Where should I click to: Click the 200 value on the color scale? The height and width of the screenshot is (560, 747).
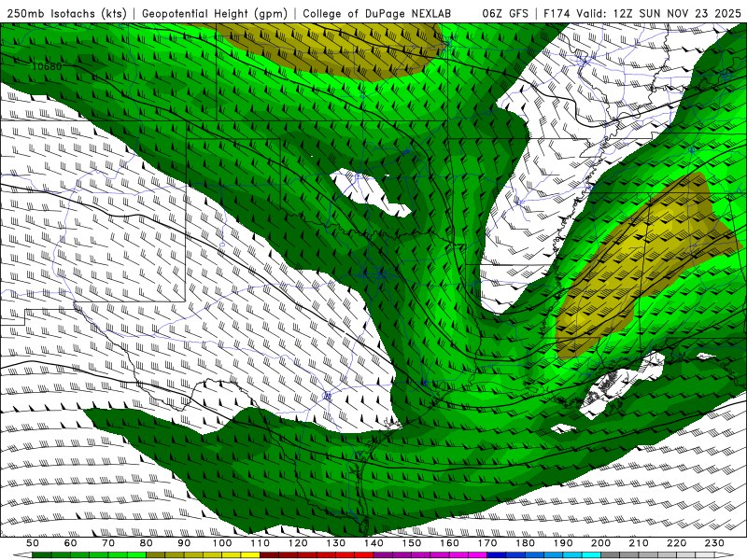pos(600,543)
